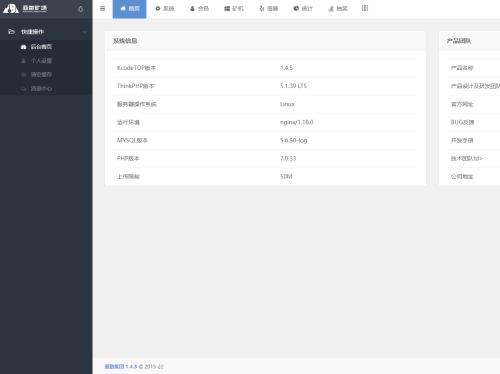Click the chevron next to 快捷操作

tap(84, 32)
